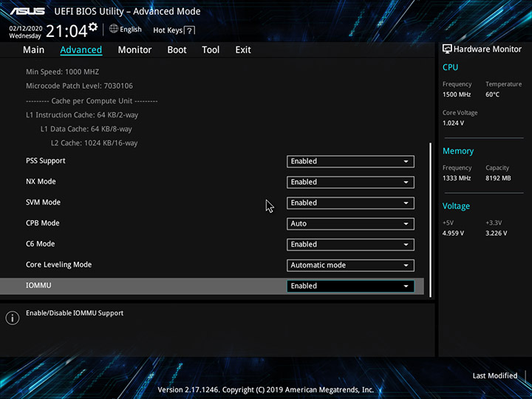Click the vertical scrollbar of settings list
Image resolution: width=532 pixels, height=399 pixels.
tap(430, 220)
